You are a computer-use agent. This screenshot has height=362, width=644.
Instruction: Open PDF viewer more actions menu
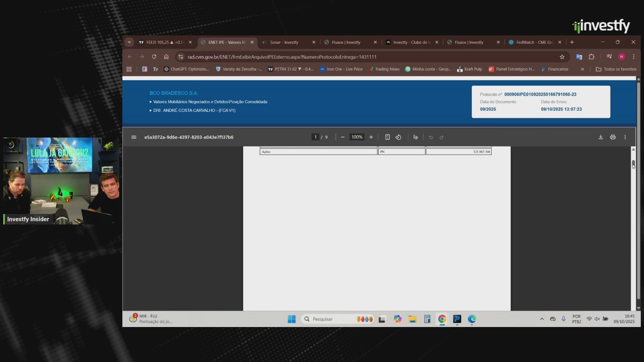point(625,137)
